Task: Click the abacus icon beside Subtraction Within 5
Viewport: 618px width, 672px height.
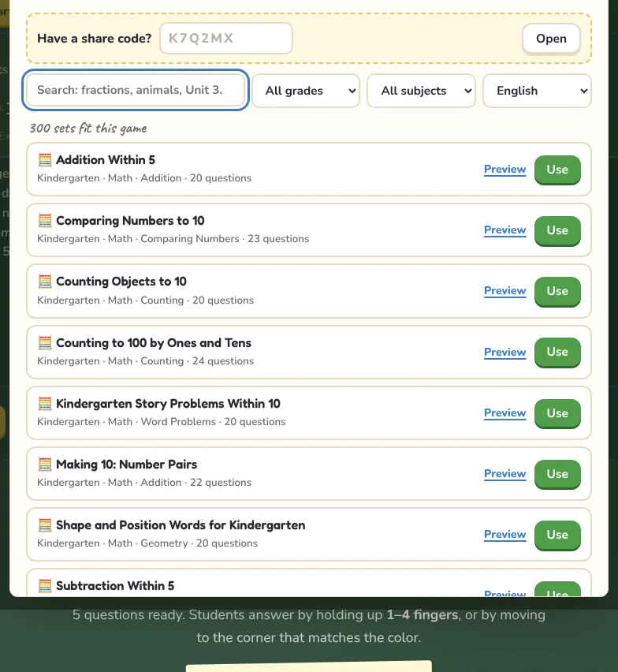Action: 45,586
